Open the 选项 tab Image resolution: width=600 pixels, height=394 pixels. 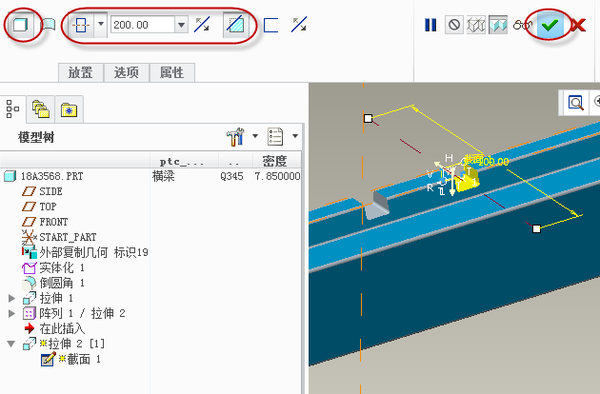pyautogui.click(x=126, y=72)
